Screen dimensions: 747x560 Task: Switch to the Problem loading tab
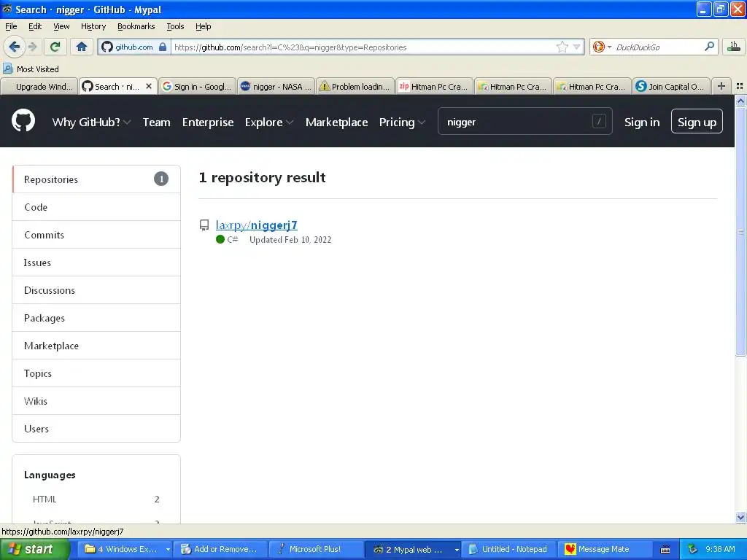[355, 87]
